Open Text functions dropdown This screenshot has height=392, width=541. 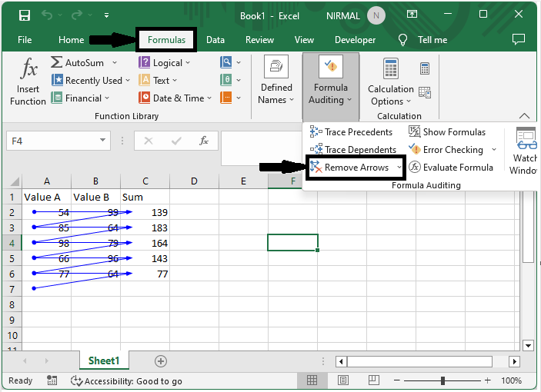[158, 80]
